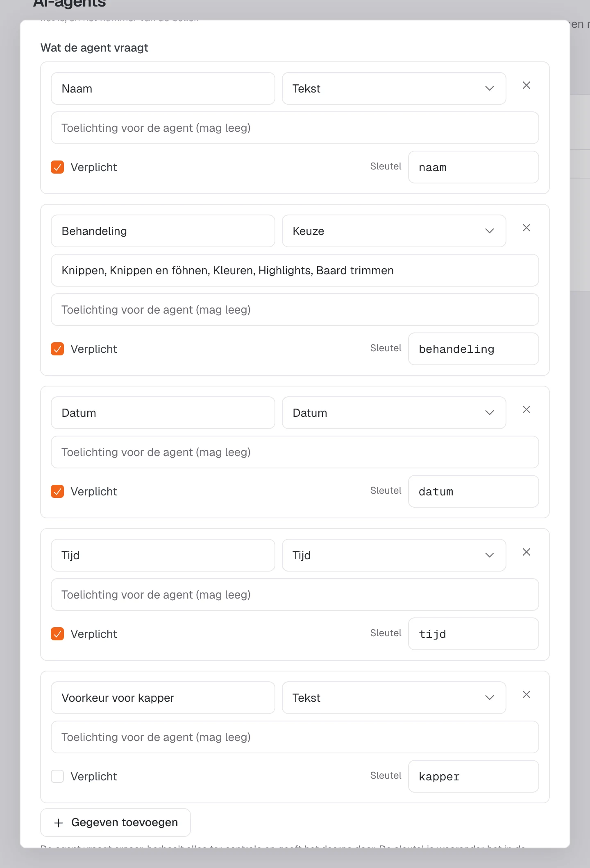Edit the Behandeling label field
590x868 pixels.
(x=163, y=231)
